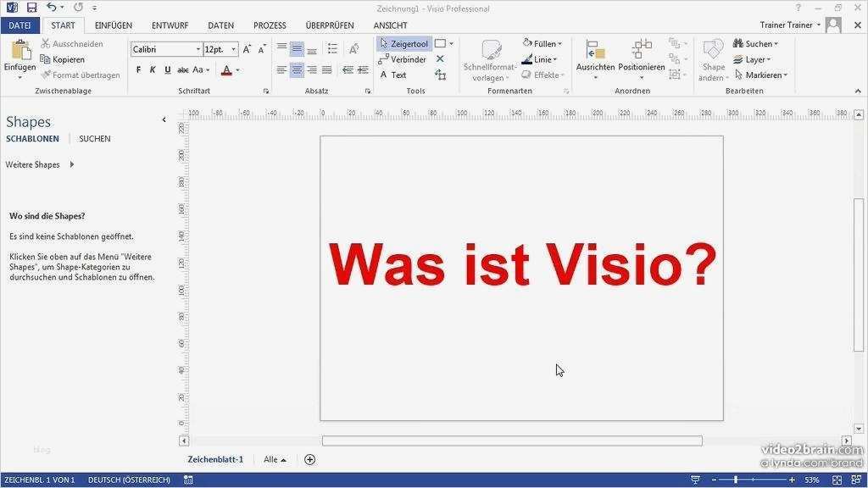Open the Füllen fill dropdown

click(542, 43)
